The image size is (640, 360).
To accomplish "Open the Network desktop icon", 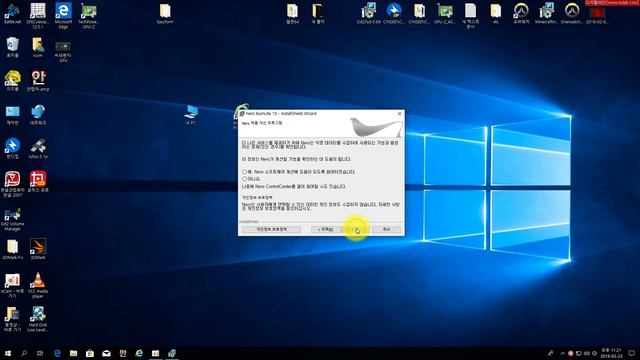I will (38, 114).
